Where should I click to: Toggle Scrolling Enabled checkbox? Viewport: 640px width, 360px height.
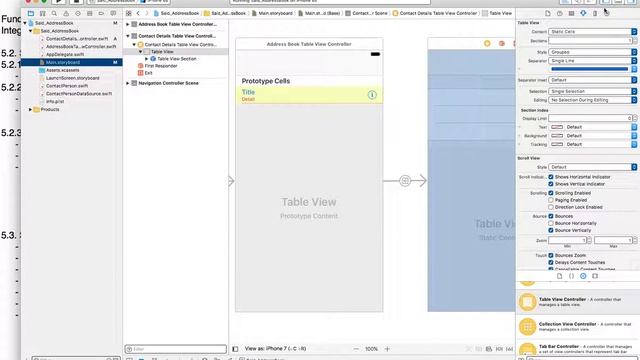551,193
